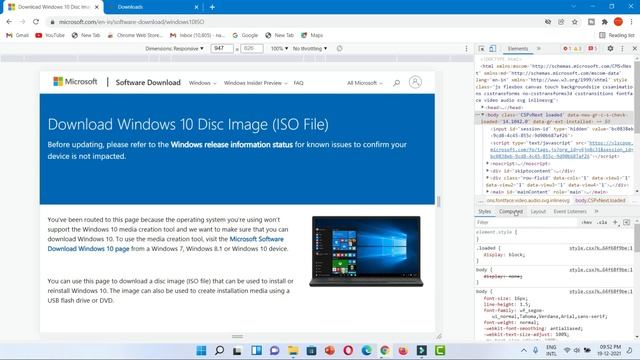Image resolution: width=640 pixels, height=360 pixels.
Task: Click the Windows 10 laptop image
Action: coord(366,251)
